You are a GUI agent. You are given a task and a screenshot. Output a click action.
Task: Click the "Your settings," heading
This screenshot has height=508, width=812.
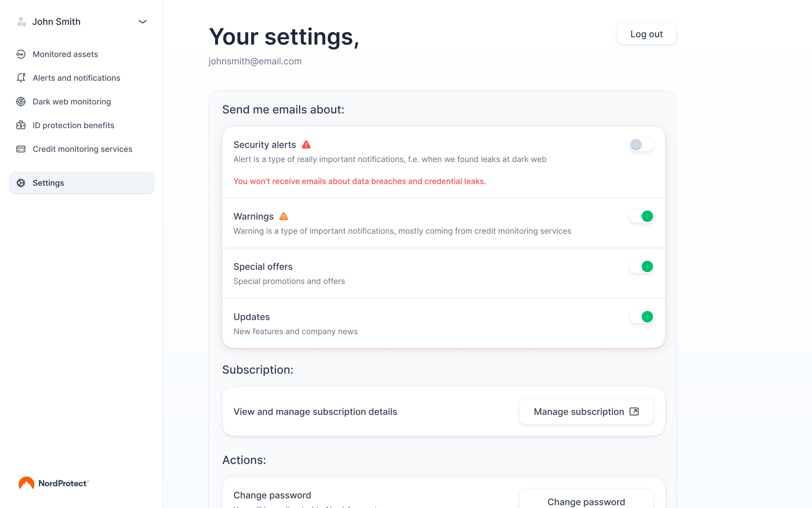284,37
